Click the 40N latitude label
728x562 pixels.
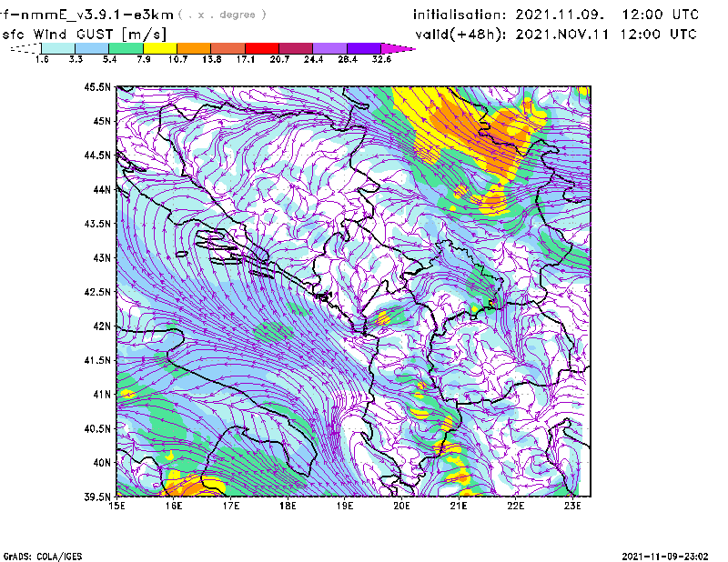point(102,463)
